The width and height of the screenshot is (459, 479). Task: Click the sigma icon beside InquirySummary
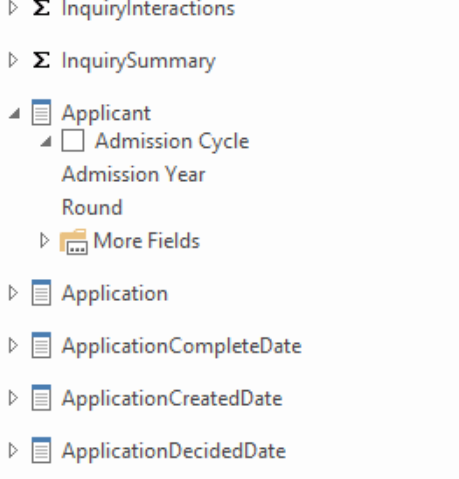pyautogui.click(x=41, y=60)
